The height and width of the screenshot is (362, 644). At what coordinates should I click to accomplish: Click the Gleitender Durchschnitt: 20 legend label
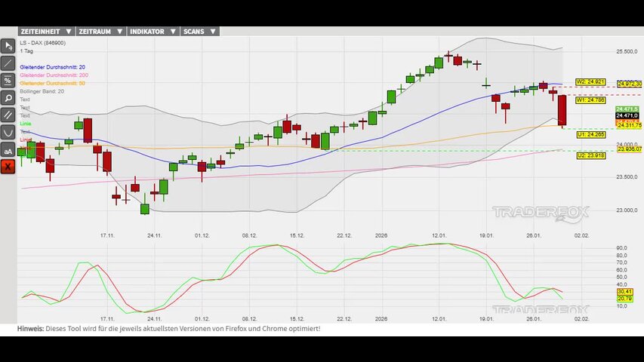[x=52, y=67]
